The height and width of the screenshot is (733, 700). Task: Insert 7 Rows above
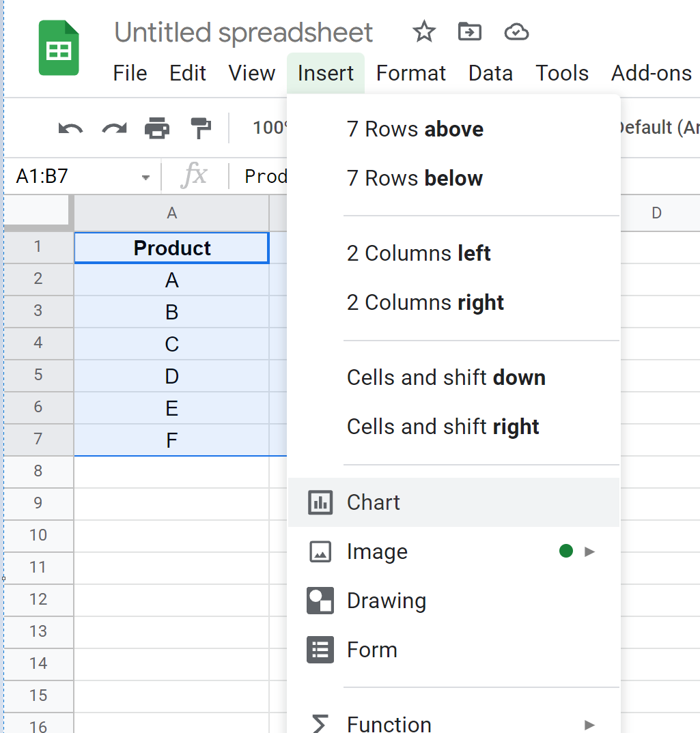(415, 129)
